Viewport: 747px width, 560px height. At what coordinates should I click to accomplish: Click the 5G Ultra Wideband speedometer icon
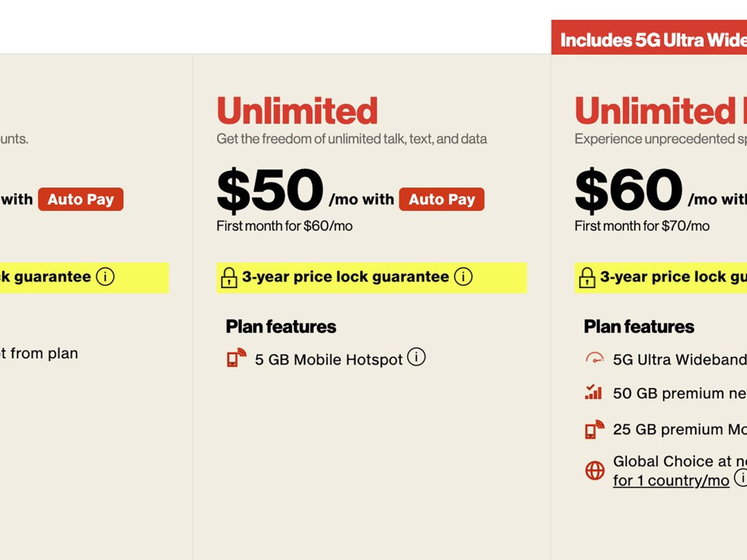[x=594, y=358]
